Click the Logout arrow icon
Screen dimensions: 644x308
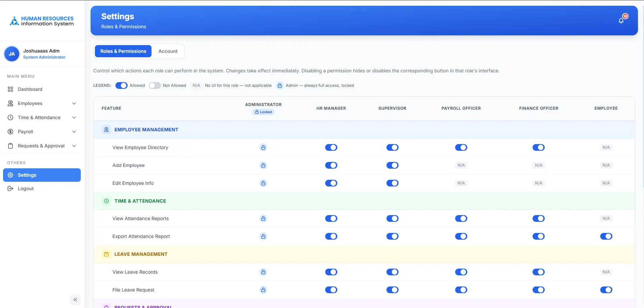[10, 189]
